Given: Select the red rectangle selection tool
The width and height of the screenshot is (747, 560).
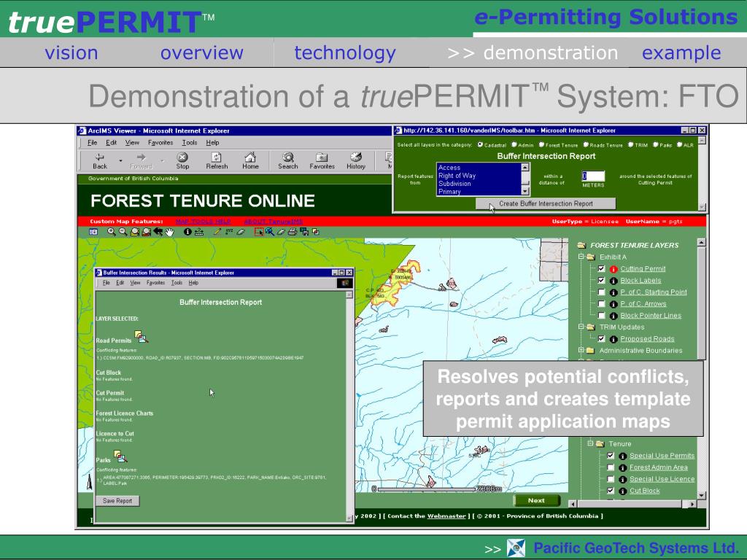Looking at the screenshot, I should point(259,232).
